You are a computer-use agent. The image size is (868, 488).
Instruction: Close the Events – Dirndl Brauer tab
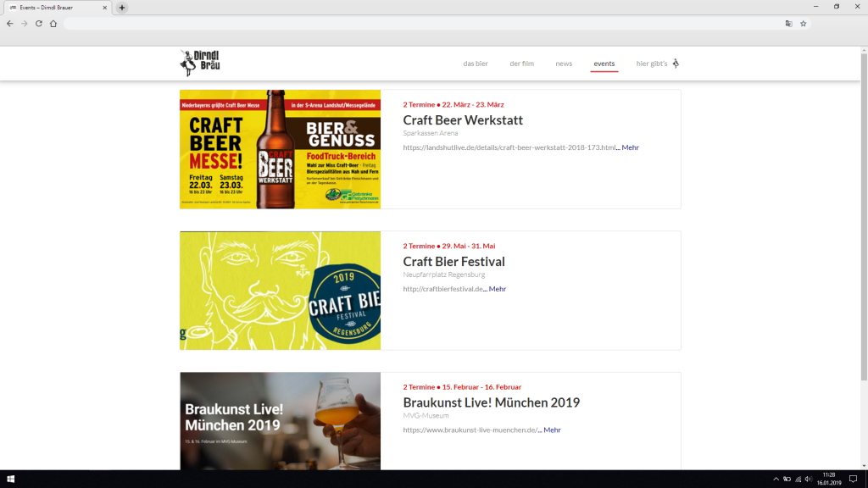104,8
